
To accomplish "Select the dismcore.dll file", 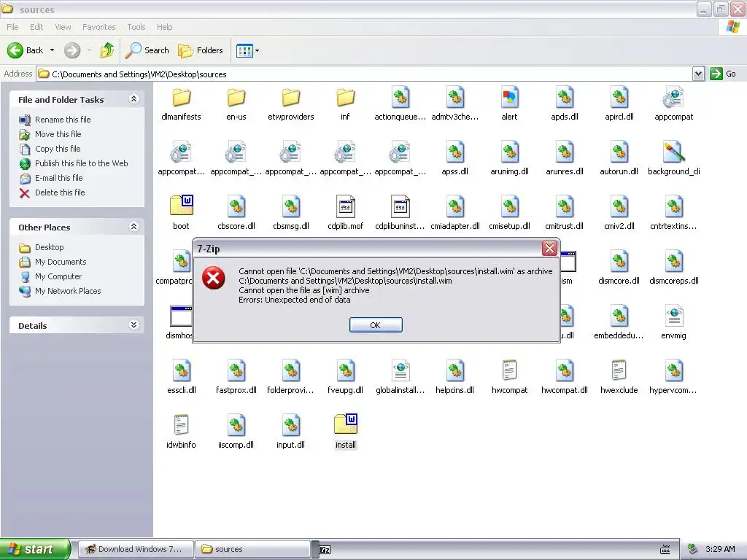I will (x=619, y=268).
